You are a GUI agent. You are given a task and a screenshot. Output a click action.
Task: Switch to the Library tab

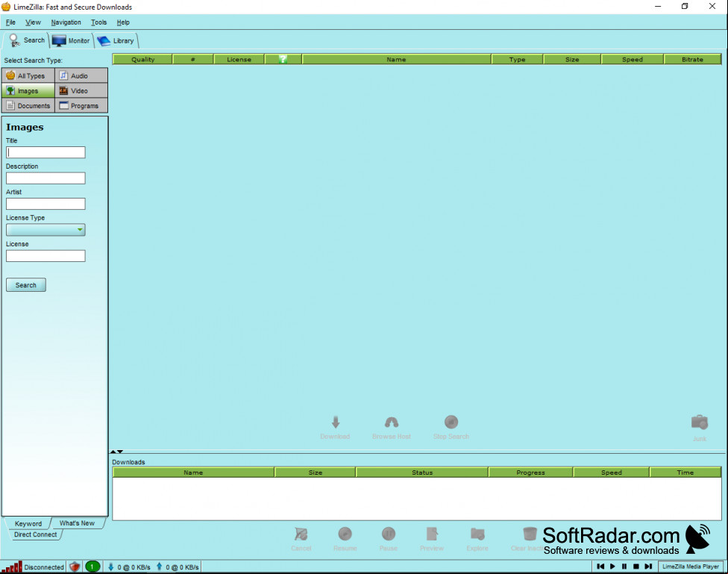[116, 41]
